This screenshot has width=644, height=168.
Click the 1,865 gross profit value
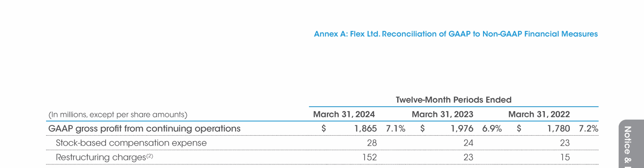coord(366,129)
